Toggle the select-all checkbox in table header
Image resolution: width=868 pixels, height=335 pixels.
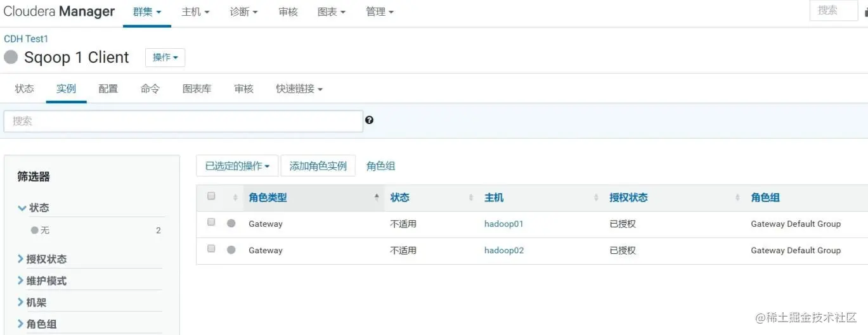[x=211, y=196]
